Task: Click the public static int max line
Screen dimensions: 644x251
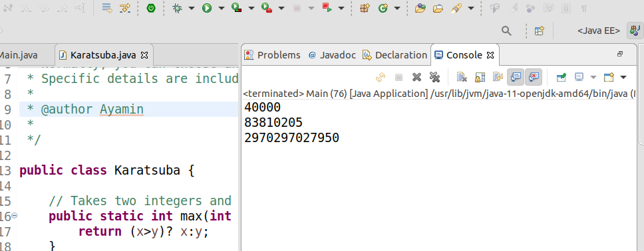Action: pyautogui.click(x=140, y=216)
